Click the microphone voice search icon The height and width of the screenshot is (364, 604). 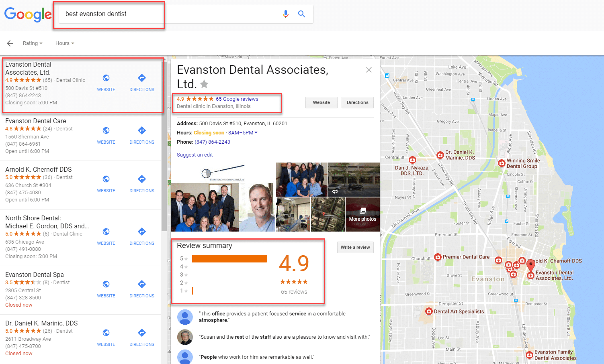285,14
